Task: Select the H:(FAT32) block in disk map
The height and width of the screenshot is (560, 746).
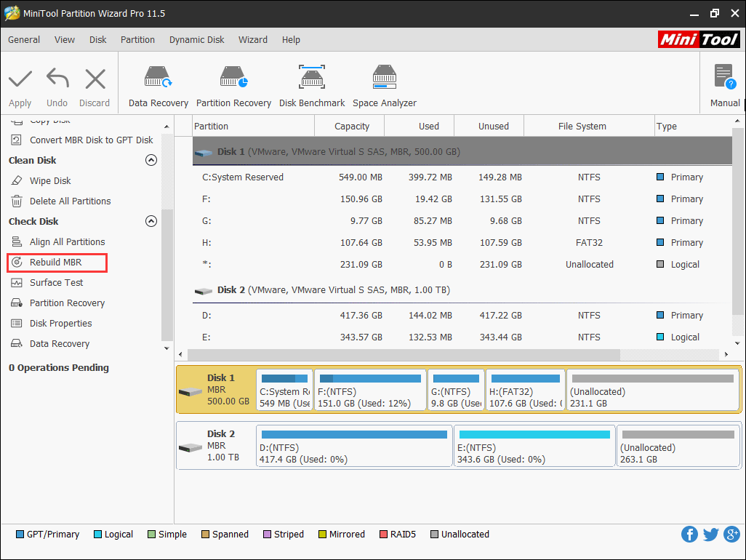Action: [526, 390]
